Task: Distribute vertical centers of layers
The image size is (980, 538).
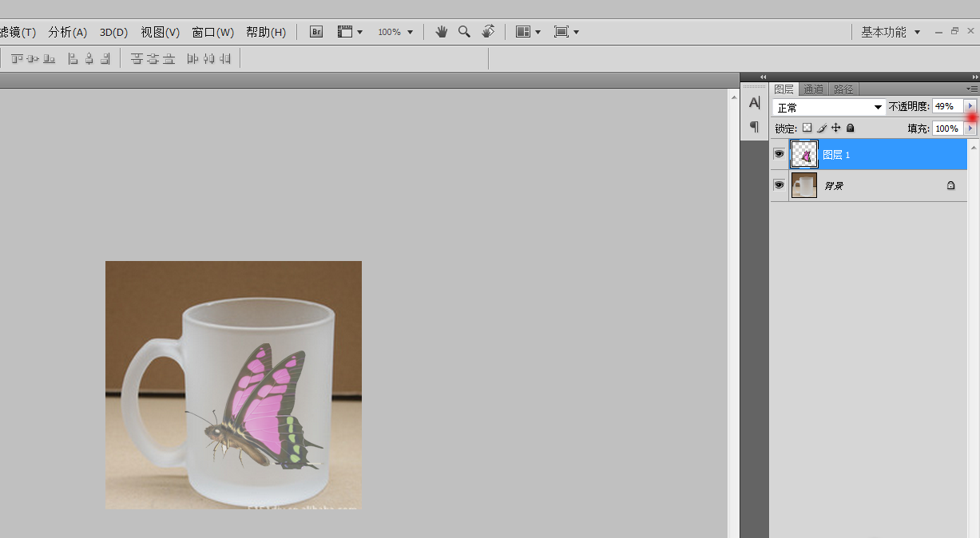Action: [153, 58]
